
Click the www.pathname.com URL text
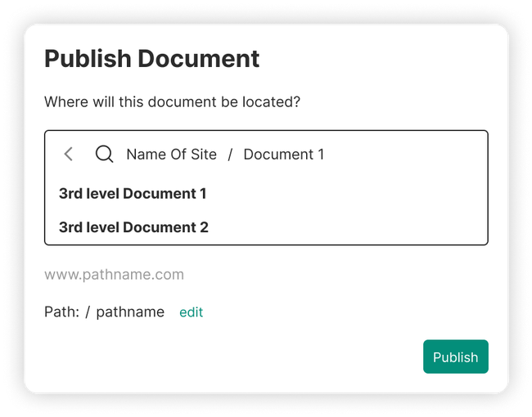point(114,275)
